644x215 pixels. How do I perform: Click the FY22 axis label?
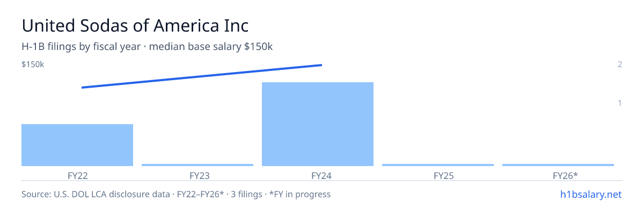(77, 175)
